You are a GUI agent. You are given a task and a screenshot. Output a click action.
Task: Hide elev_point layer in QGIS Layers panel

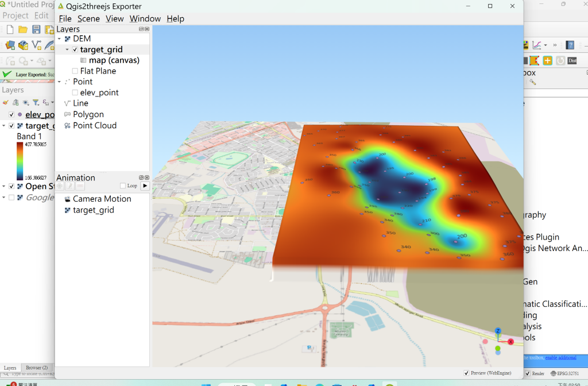11,114
